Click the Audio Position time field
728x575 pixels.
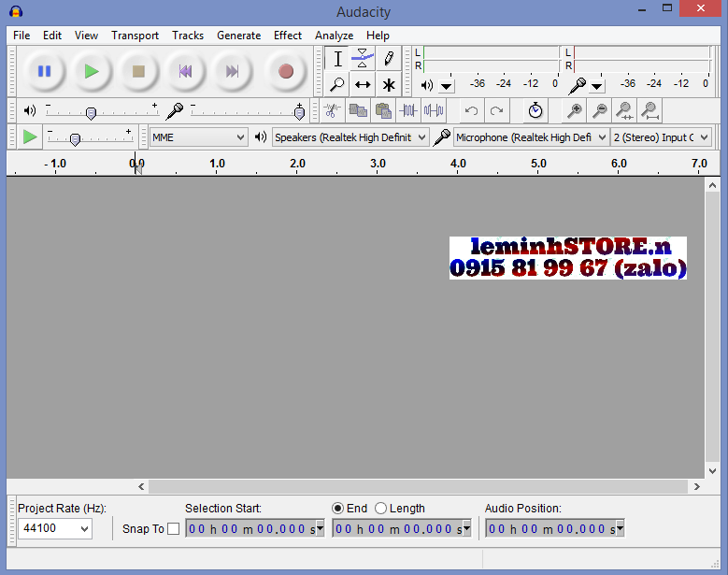coord(554,528)
